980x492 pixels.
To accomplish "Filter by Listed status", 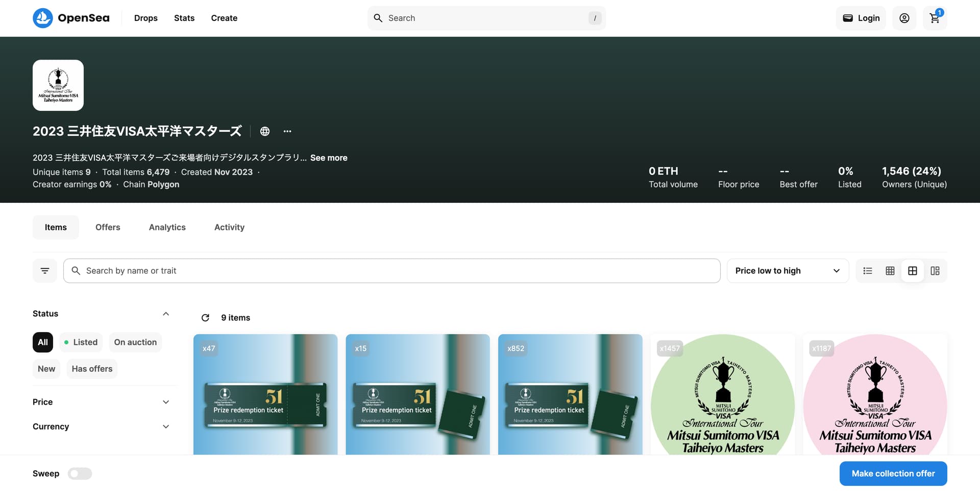I will 81,342.
